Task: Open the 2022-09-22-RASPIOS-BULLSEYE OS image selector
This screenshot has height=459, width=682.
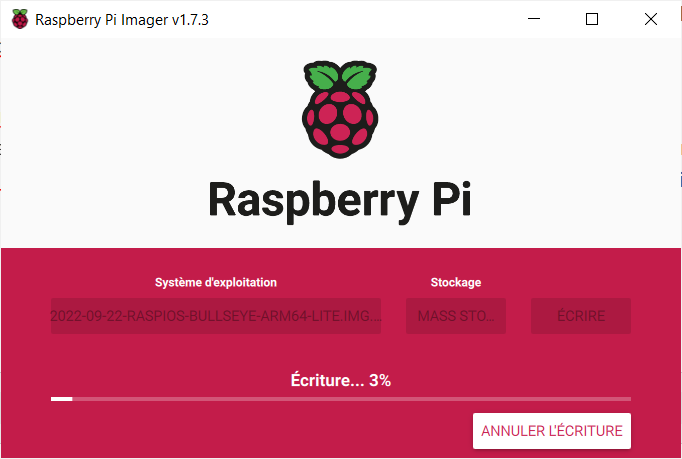Action: pyautogui.click(x=216, y=316)
